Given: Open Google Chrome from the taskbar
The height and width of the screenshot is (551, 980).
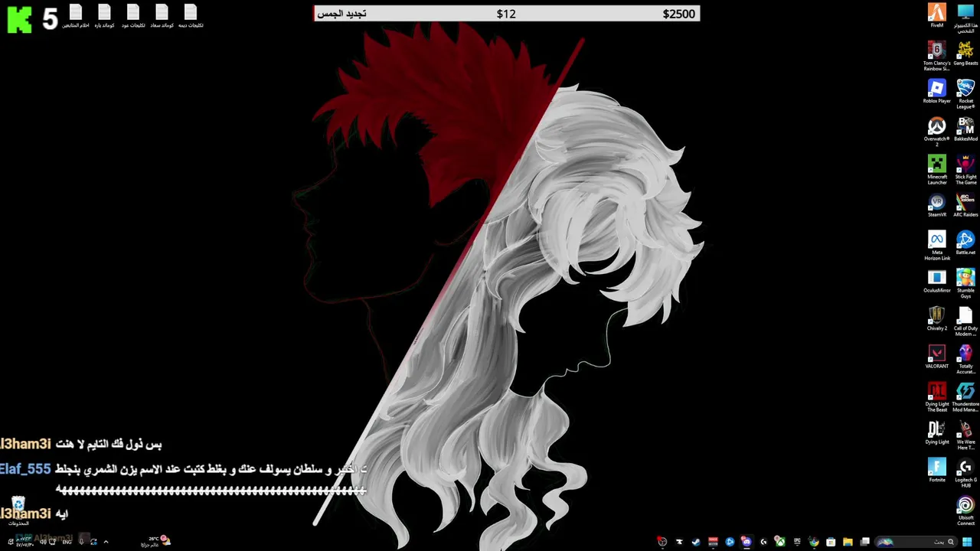Looking at the screenshot, I should tap(814, 542).
